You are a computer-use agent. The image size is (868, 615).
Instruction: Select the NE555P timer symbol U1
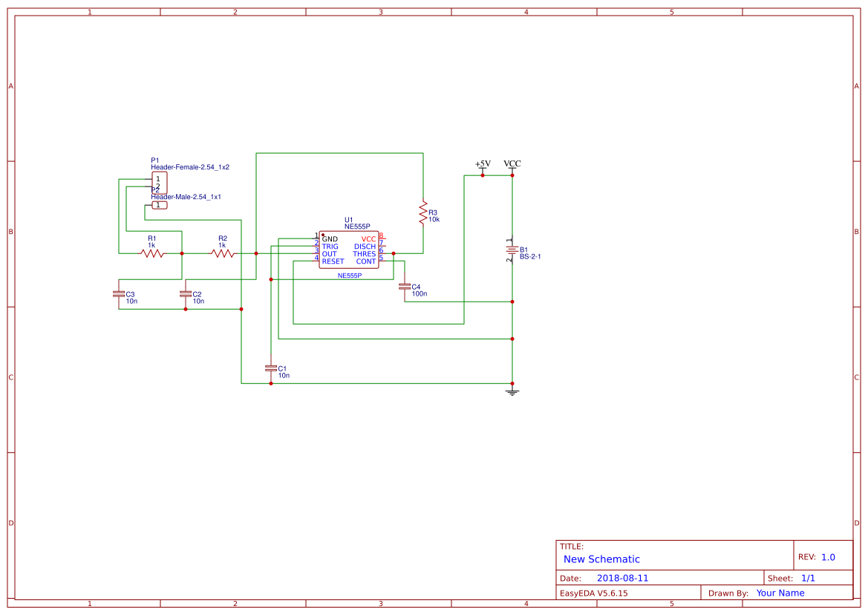tap(349, 249)
